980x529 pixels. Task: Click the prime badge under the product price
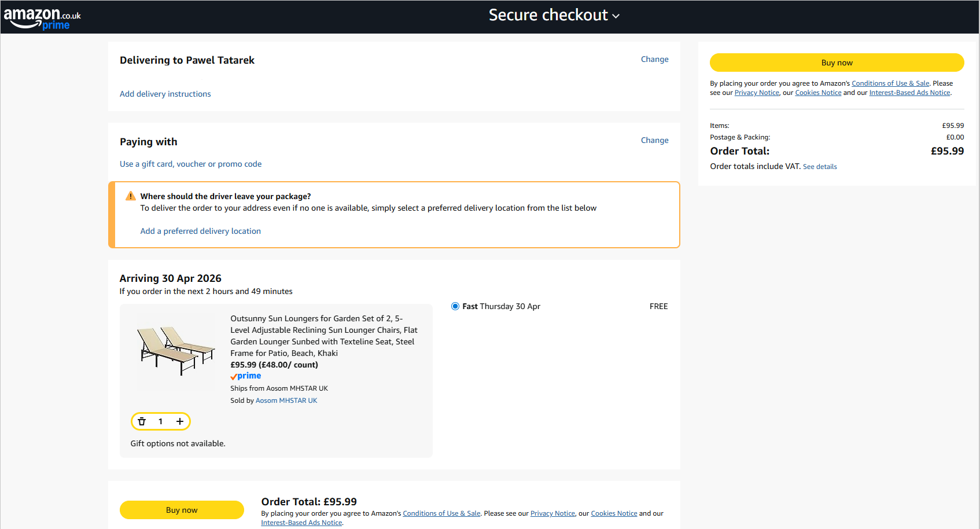click(x=246, y=376)
